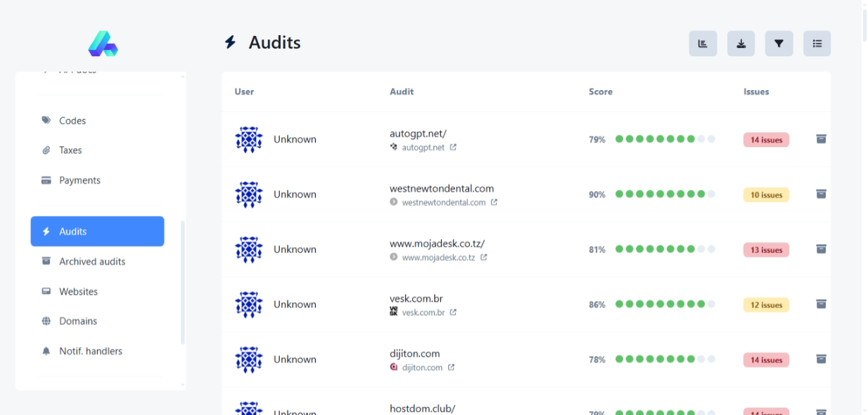868x415 pixels.
Task: Click archive icon for www.mojadesk.co.tz row
Action: tap(821, 249)
